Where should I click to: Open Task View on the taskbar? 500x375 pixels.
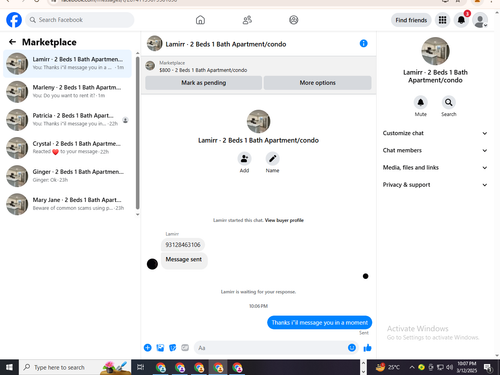point(141,367)
